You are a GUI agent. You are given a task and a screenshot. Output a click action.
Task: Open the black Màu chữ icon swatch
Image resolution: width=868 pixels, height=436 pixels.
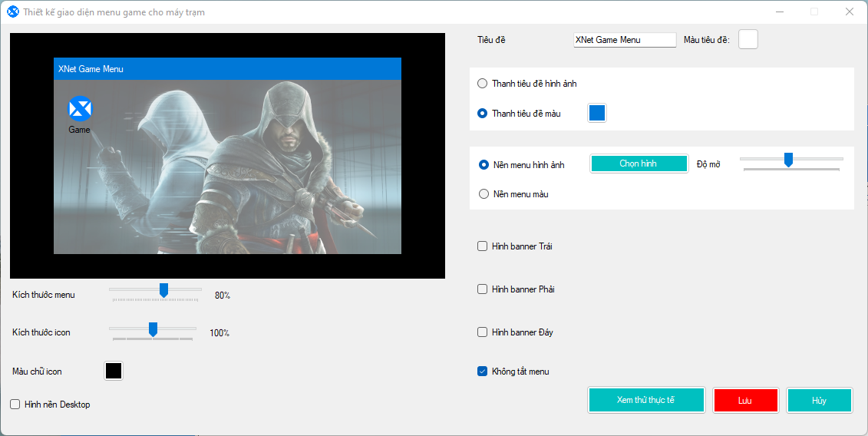(114, 371)
